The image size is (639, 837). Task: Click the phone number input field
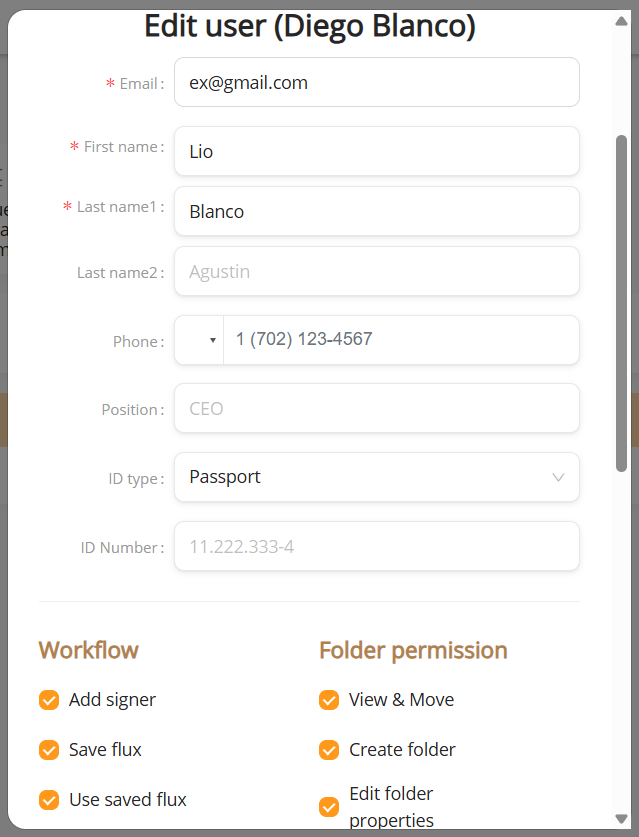coord(401,340)
